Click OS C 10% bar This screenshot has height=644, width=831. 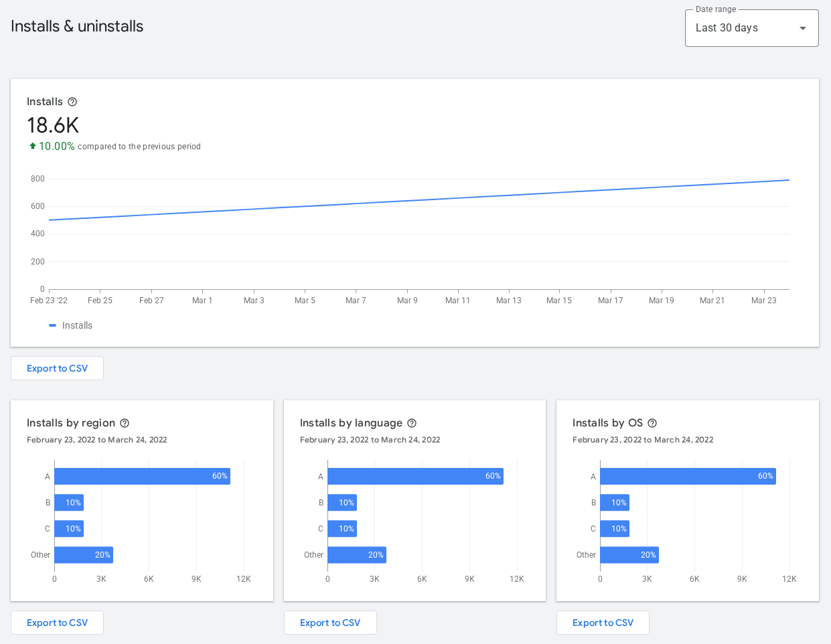615,528
